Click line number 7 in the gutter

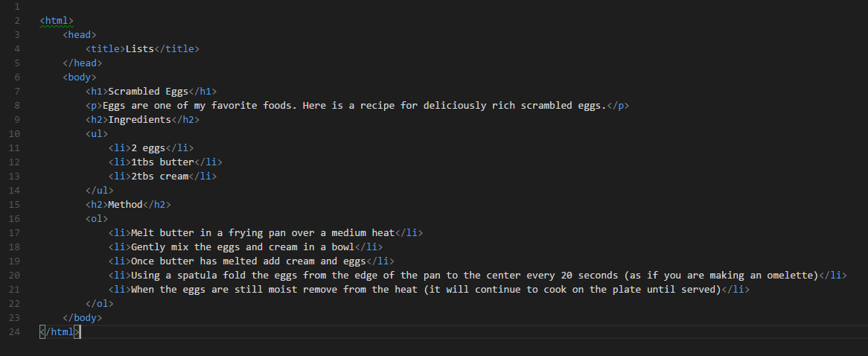point(17,92)
